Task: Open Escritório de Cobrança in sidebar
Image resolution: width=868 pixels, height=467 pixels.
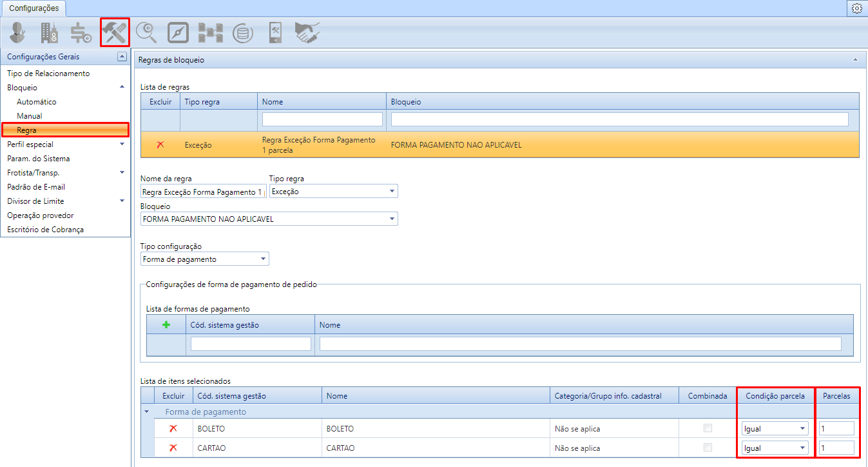Action: tap(45, 230)
